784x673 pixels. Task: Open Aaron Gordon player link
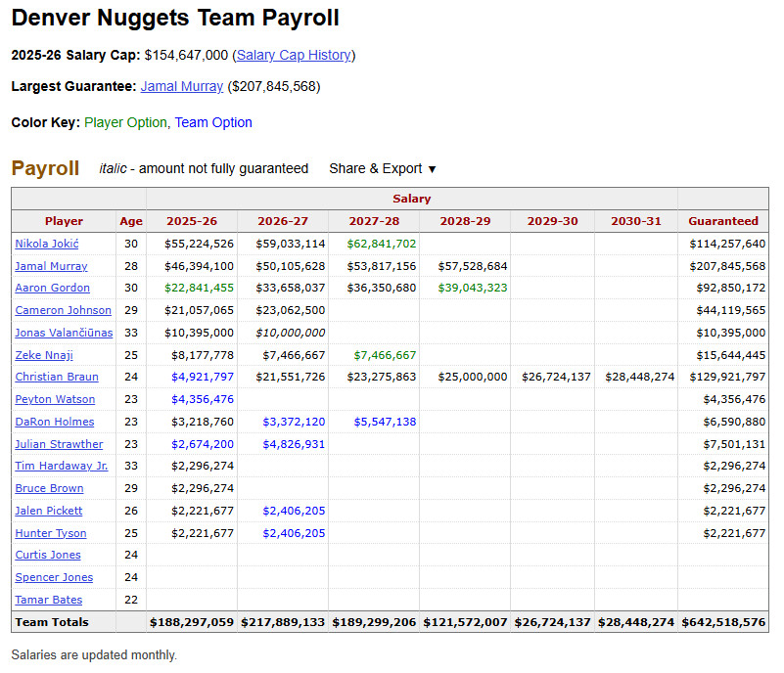(53, 288)
